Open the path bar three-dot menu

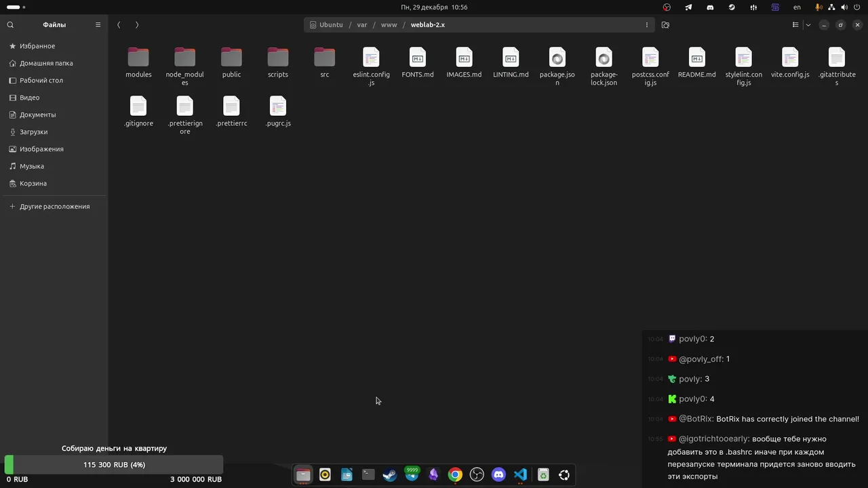tap(646, 24)
